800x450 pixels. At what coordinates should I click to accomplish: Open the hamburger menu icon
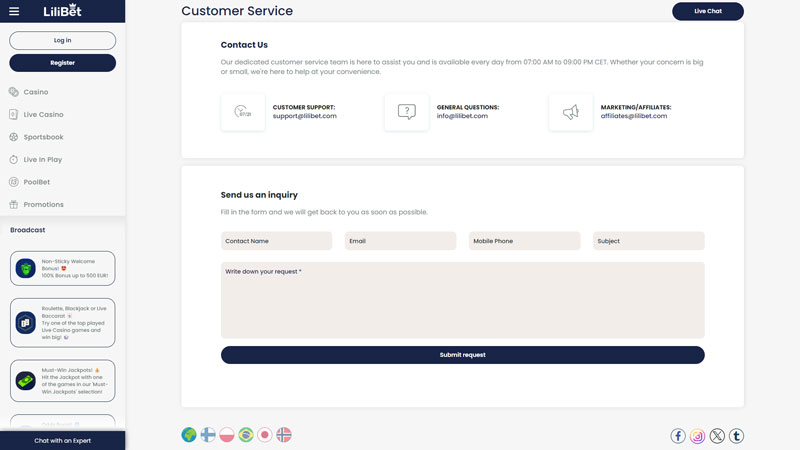click(x=13, y=11)
